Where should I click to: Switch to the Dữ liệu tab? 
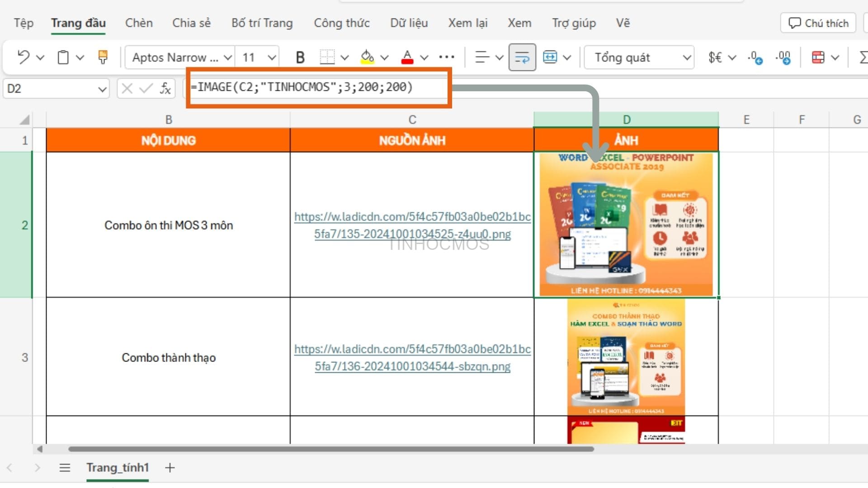pyautogui.click(x=409, y=23)
